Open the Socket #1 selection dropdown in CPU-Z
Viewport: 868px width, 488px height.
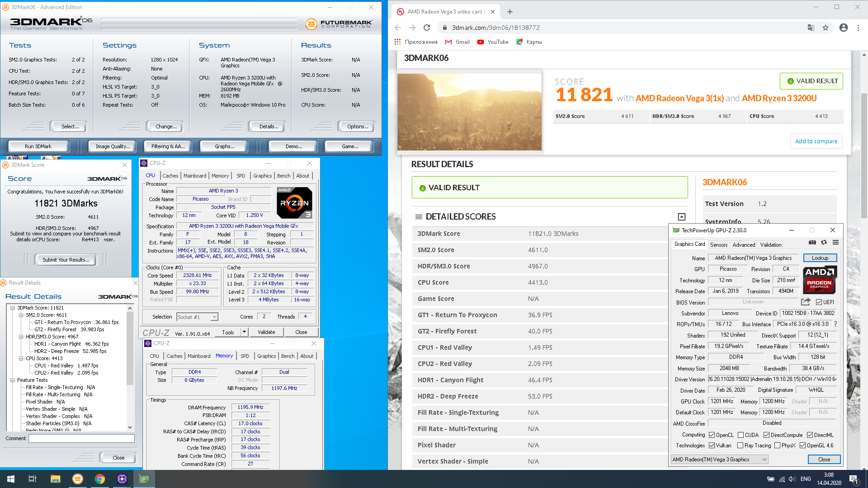click(198, 317)
